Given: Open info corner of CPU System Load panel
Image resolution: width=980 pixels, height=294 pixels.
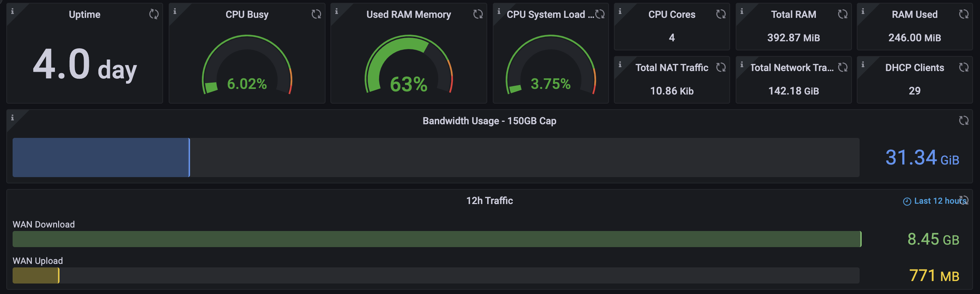Looking at the screenshot, I should (499, 11).
